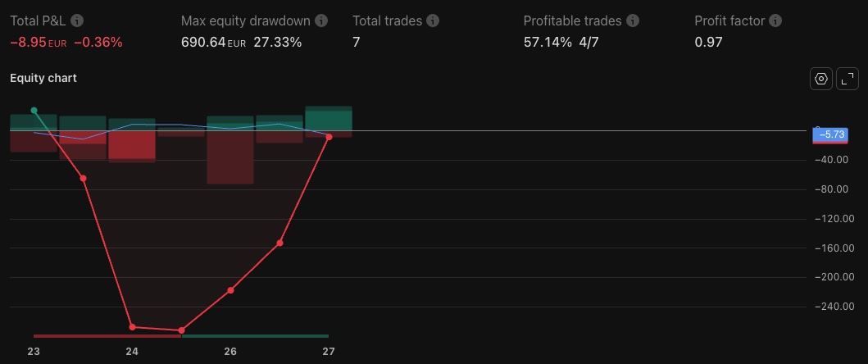
Task: Click the info icon next to Total trades
Action: coord(433,20)
